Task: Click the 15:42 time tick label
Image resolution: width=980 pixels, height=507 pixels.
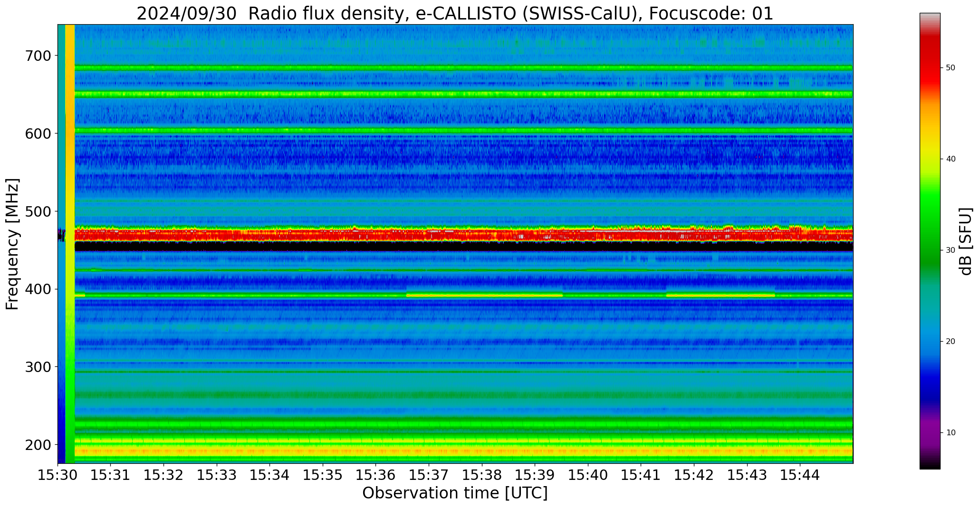Action: (x=694, y=475)
